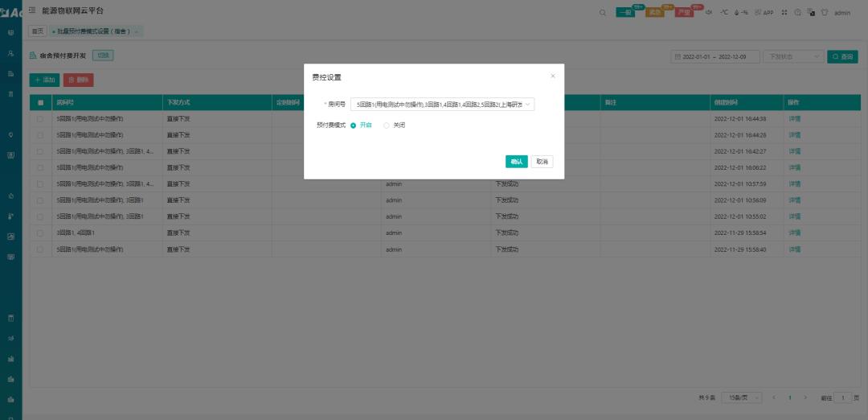
Task: Click the 切换 button
Action: pyautogui.click(x=103, y=56)
